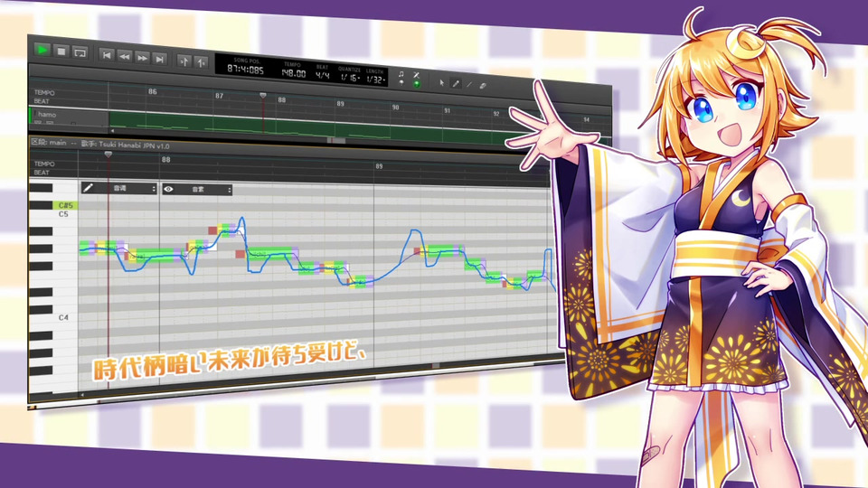
Task: Click measure 89 in the track ruler
Action: [341, 103]
